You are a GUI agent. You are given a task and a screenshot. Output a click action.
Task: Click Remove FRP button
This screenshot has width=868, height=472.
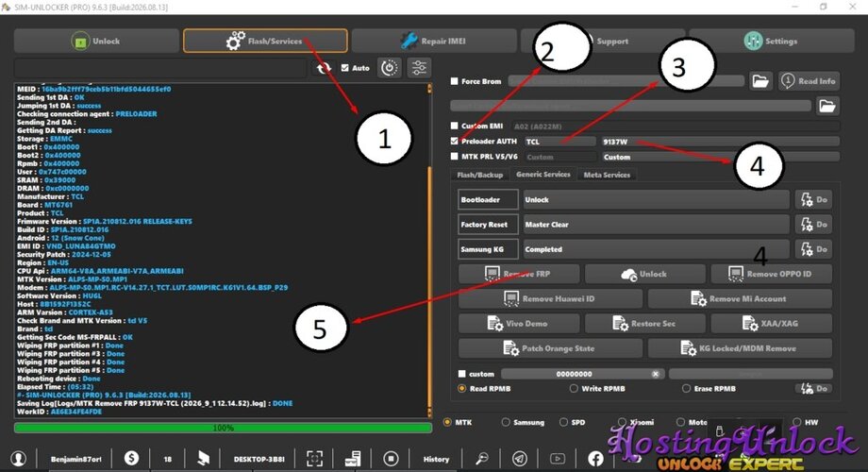point(519,274)
